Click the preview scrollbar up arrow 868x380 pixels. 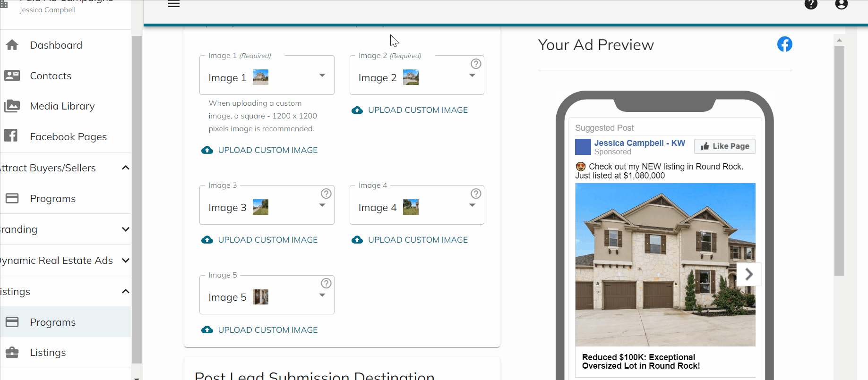coord(839,40)
